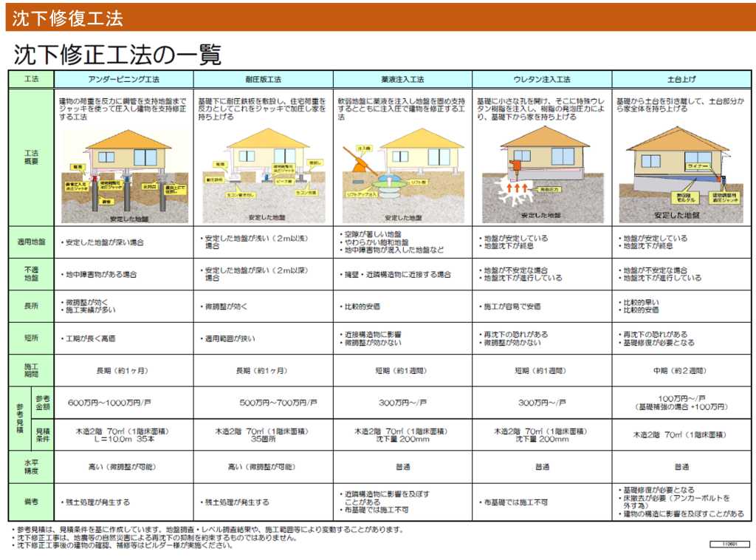756x560 pixels.
Task: Click the 不適地盤 row label
Action: point(31,274)
